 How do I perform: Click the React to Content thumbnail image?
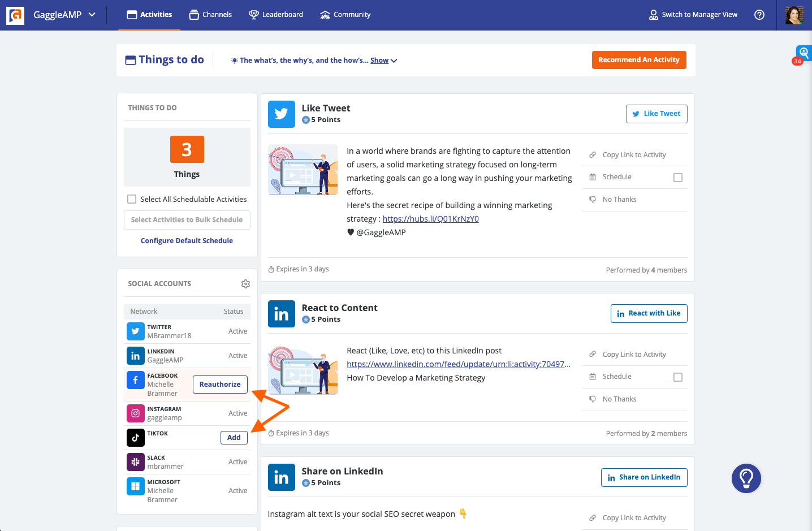[303, 370]
